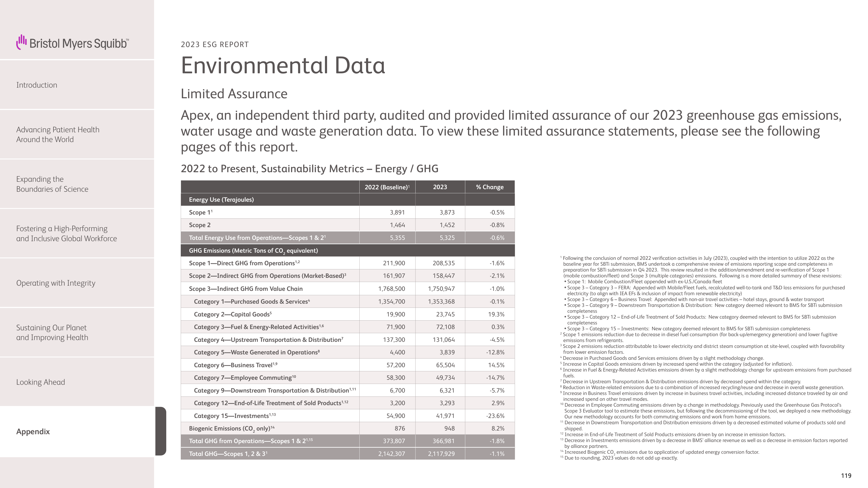The image size is (868, 488).
Task: Click the 2022 (Baseline) column header
Action: [x=387, y=187]
